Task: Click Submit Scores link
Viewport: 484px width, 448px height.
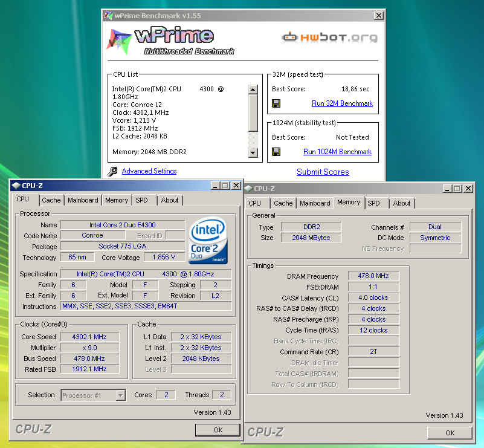Action: click(323, 172)
